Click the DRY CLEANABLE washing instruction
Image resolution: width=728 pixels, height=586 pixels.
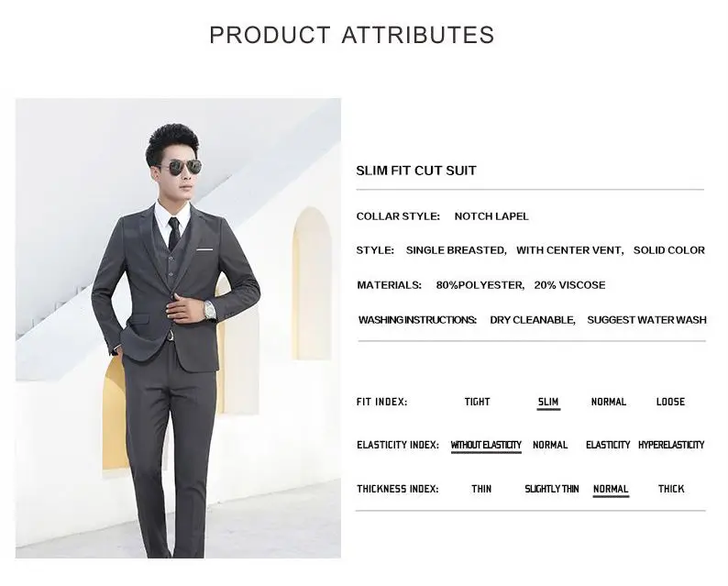533,320
